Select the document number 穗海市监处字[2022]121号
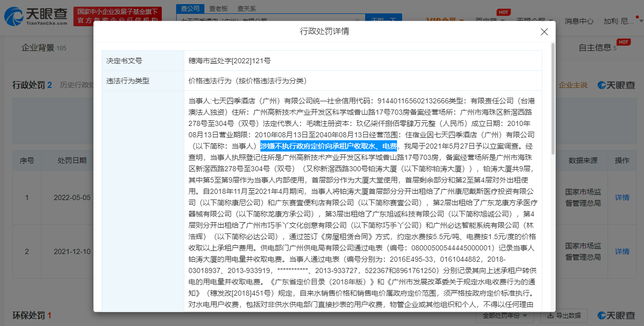Image resolution: width=644 pixels, height=326 pixels. (x=230, y=61)
